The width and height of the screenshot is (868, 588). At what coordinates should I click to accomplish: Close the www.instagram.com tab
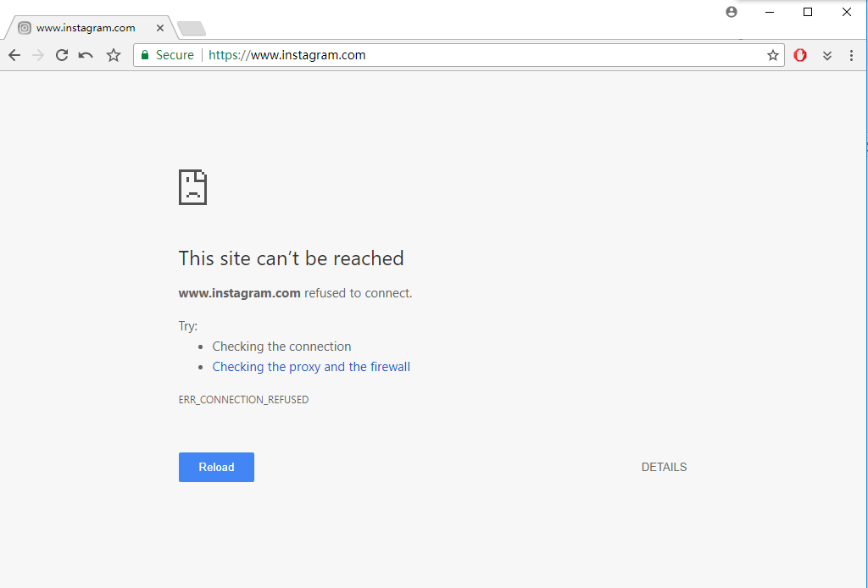point(160,28)
